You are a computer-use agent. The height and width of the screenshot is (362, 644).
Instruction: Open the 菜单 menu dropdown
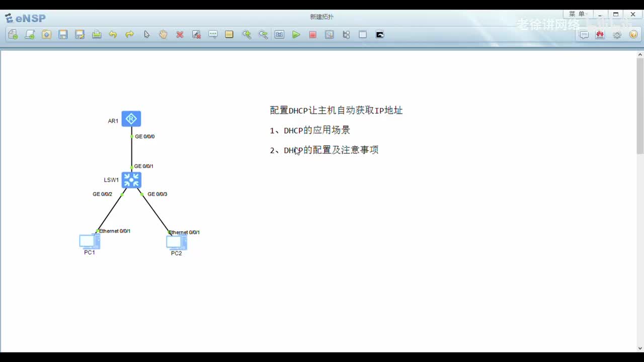[x=577, y=15]
